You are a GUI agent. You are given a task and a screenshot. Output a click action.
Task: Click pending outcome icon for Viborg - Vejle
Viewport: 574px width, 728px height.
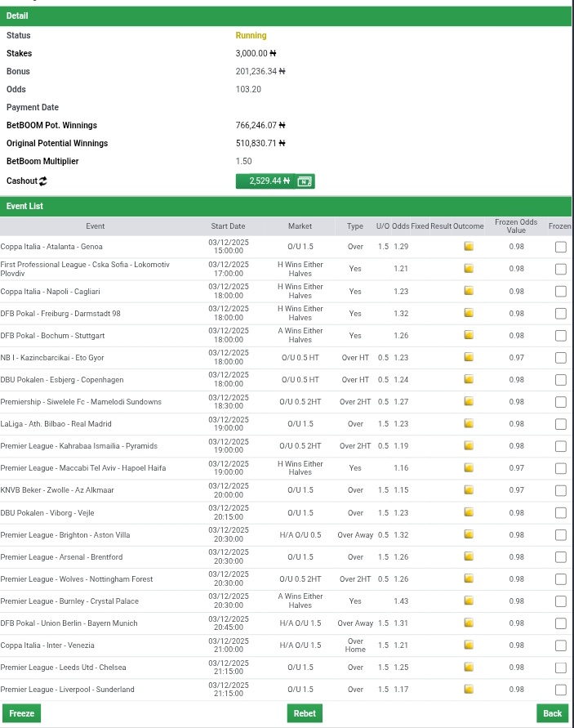(469, 512)
